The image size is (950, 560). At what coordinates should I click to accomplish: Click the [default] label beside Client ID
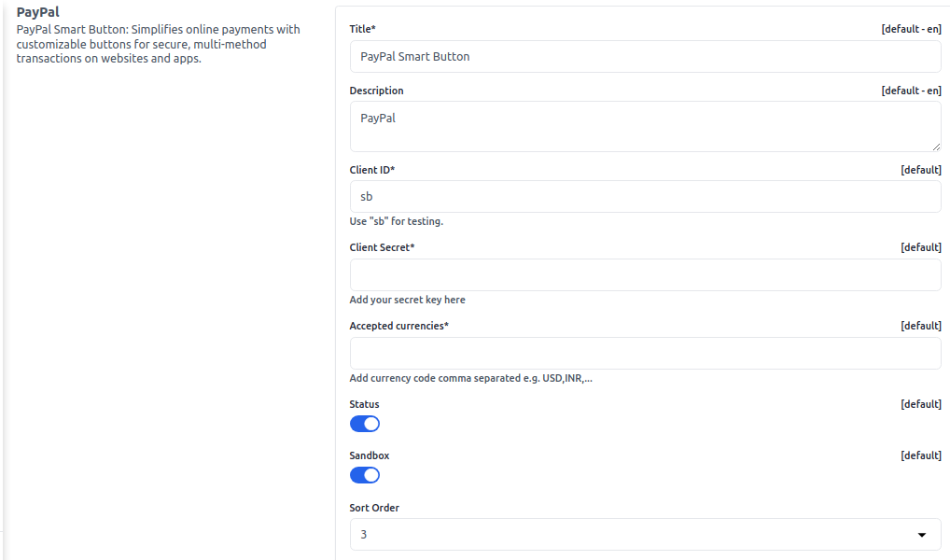click(921, 170)
